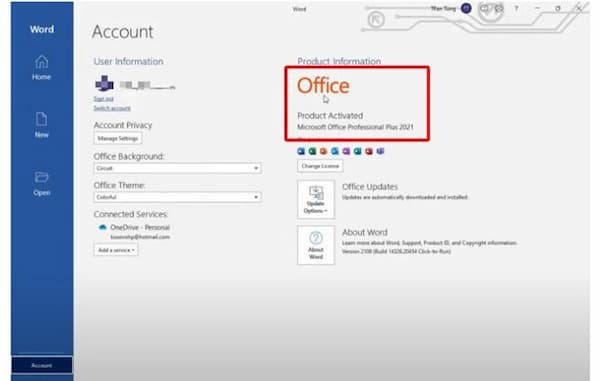
Task: Click the About Word button
Action: 316,245
